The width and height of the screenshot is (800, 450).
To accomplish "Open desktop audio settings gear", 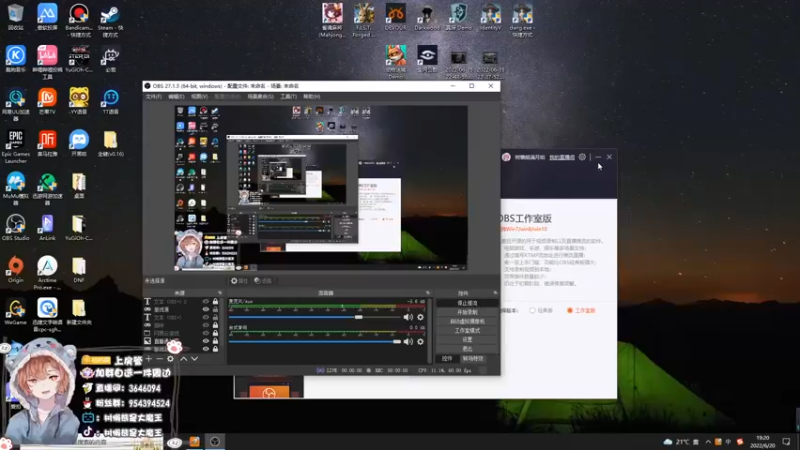I will (x=420, y=342).
